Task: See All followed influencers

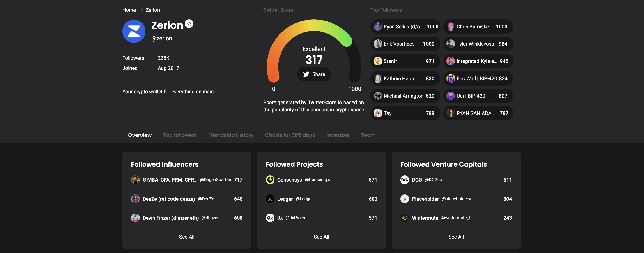Action: tap(187, 237)
